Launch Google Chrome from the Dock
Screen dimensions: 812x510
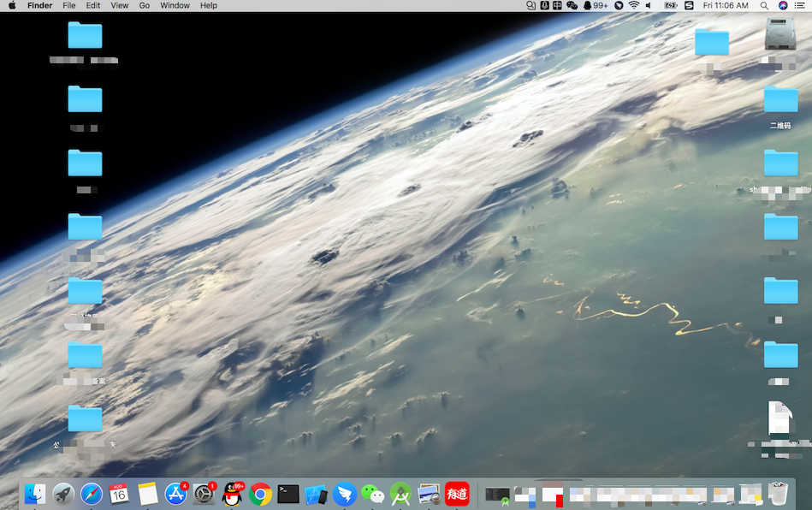pos(260,495)
